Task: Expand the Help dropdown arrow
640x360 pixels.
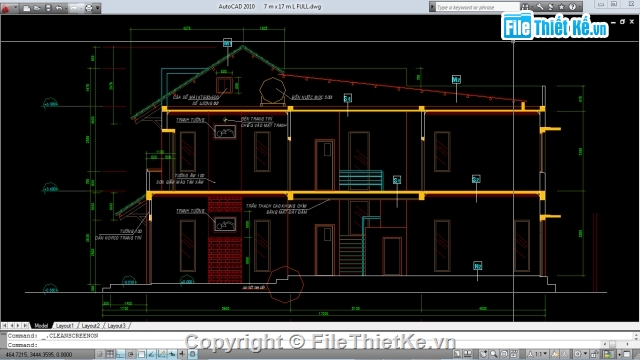Action: tap(579, 7)
